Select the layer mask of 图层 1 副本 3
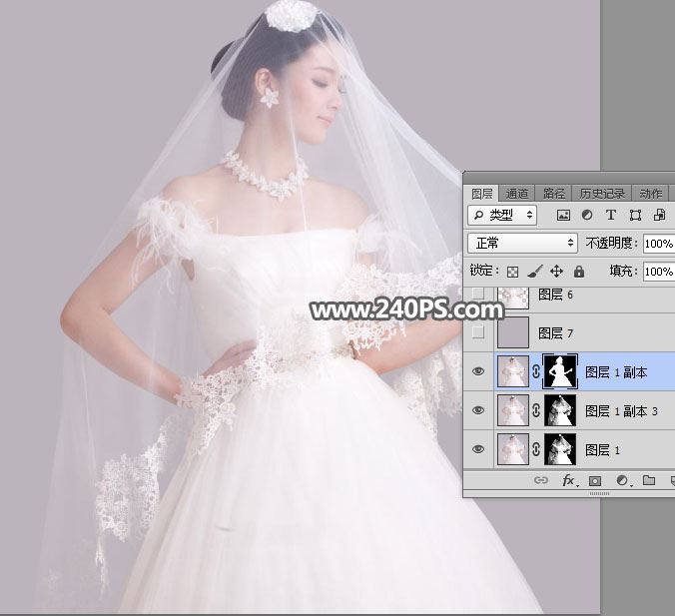The image size is (675, 616). (560, 410)
